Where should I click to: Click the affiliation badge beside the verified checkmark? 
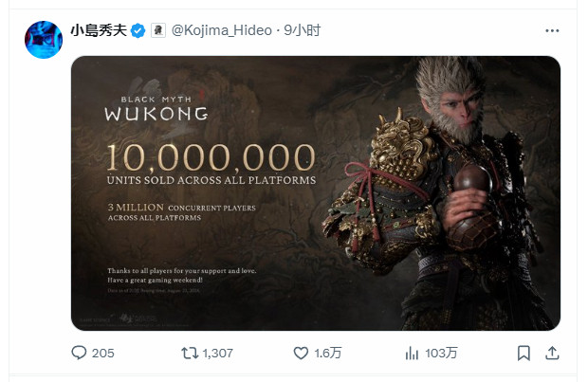click(158, 30)
